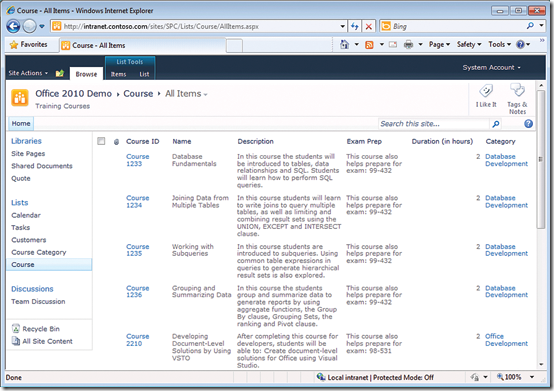This screenshot has width=554, height=391.
Task: Open the Course Category list
Action: 39,252
